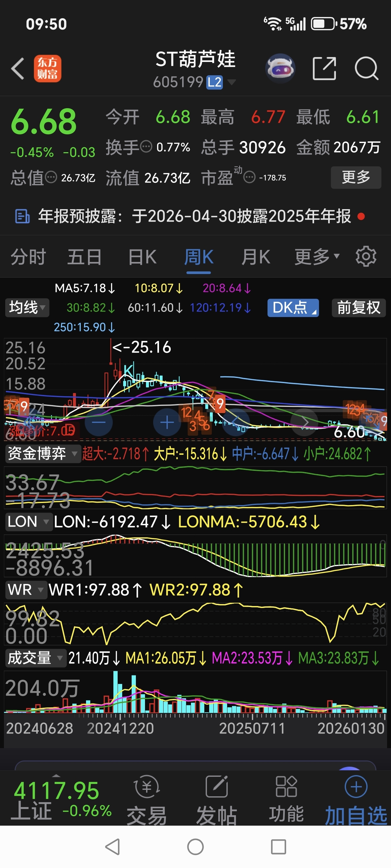This screenshot has height=868, width=391.
Task: Tap the 6.60 low price label
Action: [350, 432]
